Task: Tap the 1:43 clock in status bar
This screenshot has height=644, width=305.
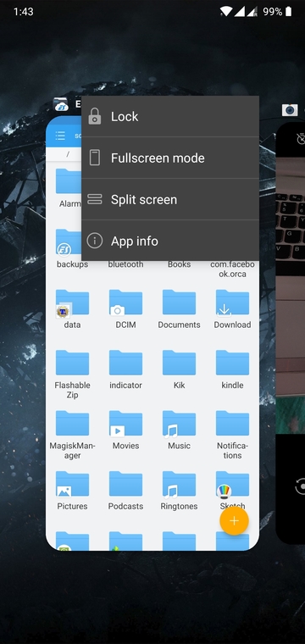Action: tap(23, 12)
